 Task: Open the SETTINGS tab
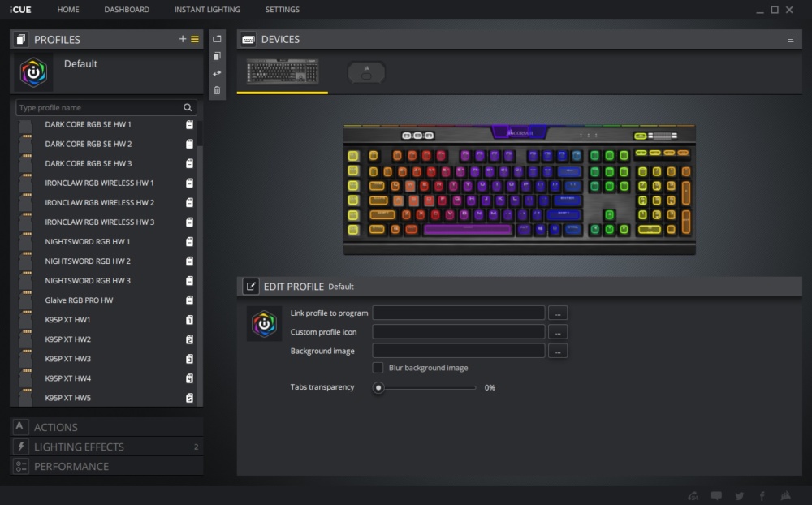point(283,9)
